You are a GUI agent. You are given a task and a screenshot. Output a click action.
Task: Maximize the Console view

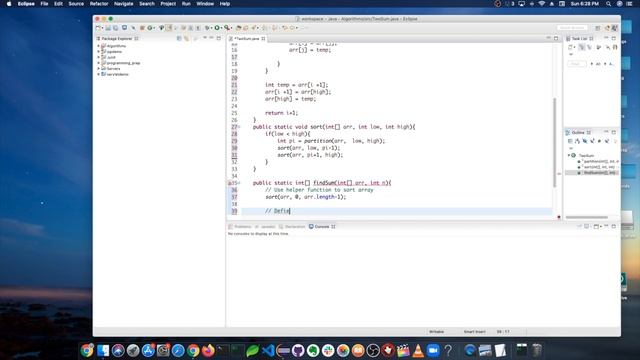click(614, 226)
